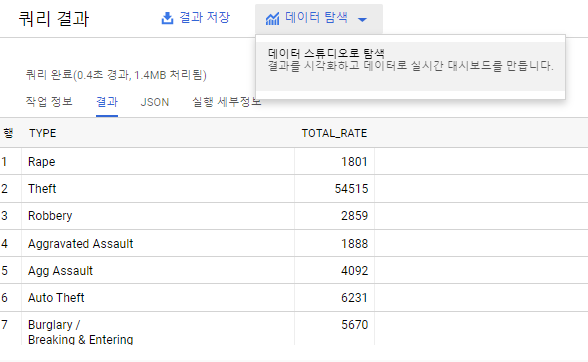Select the 결과 tab
This screenshot has height=362, width=588.
tap(107, 102)
